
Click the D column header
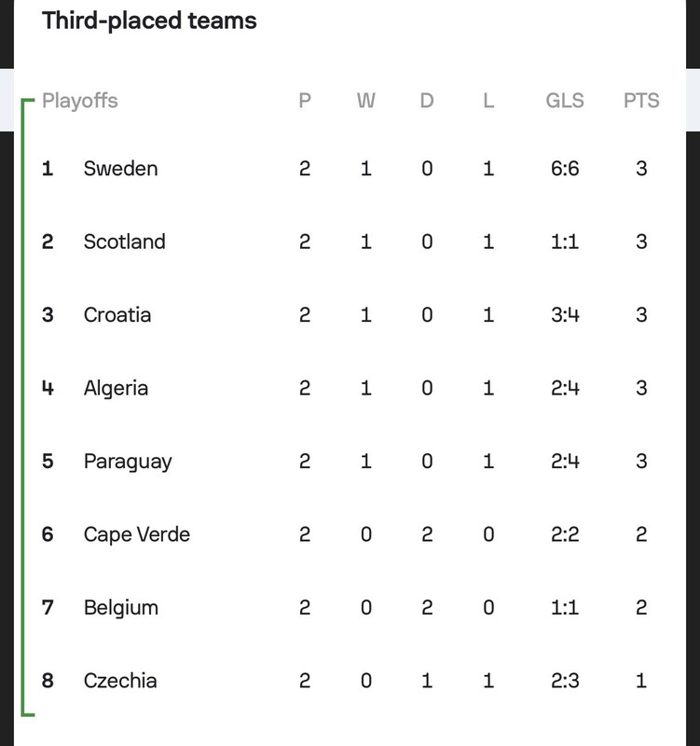click(x=427, y=101)
